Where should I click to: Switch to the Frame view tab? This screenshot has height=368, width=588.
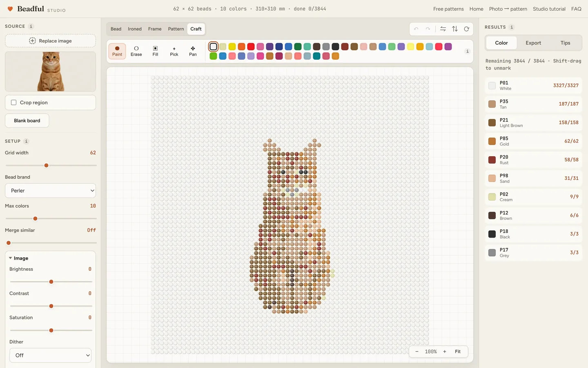pos(155,29)
